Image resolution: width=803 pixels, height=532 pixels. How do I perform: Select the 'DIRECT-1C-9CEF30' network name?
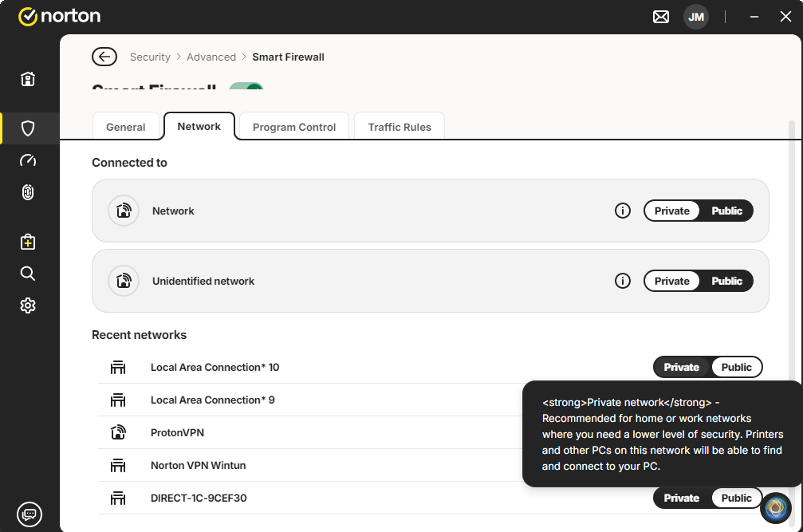pyautogui.click(x=199, y=498)
